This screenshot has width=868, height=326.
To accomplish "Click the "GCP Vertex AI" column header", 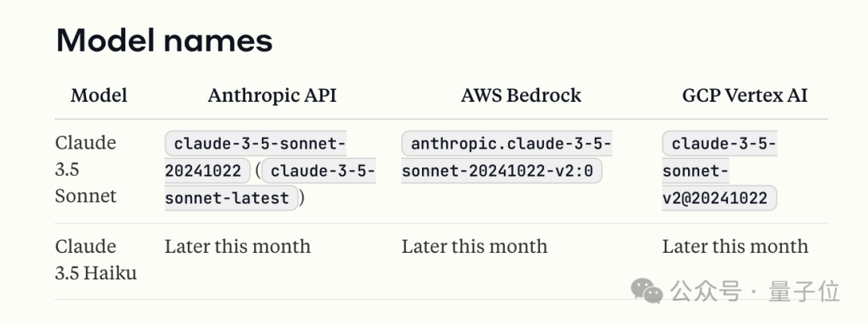I will click(x=744, y=96).
